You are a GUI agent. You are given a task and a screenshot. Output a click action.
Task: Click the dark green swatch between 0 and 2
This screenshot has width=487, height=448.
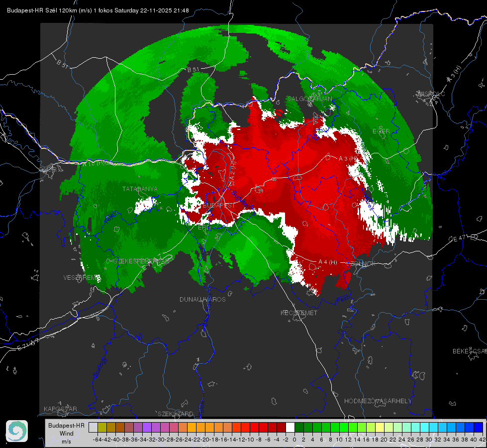point(299,427)
